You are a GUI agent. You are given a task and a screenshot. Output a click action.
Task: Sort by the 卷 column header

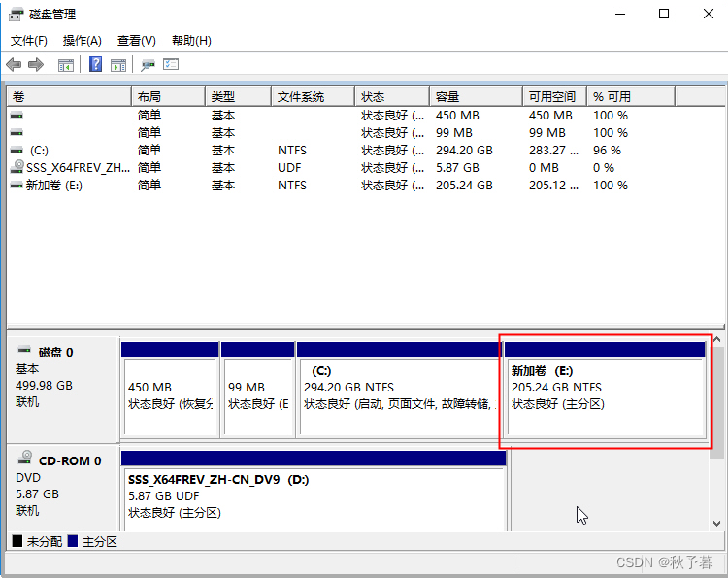[69, 96]
